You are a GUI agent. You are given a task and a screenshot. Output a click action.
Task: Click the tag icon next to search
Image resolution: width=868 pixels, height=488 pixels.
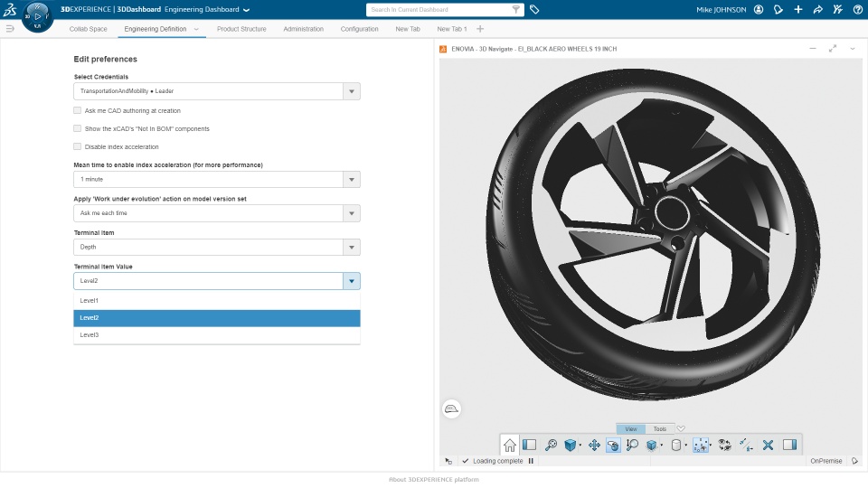(534, 10)
